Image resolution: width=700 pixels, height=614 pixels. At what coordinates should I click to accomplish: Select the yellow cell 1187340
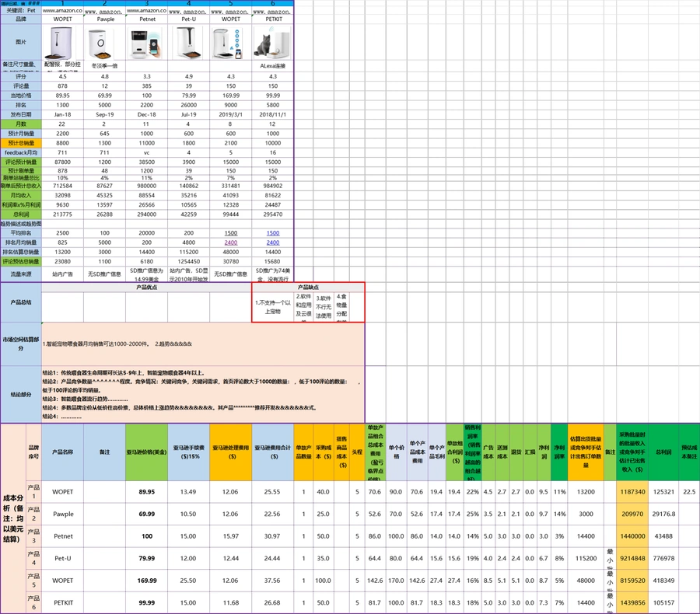coord(632,492)
